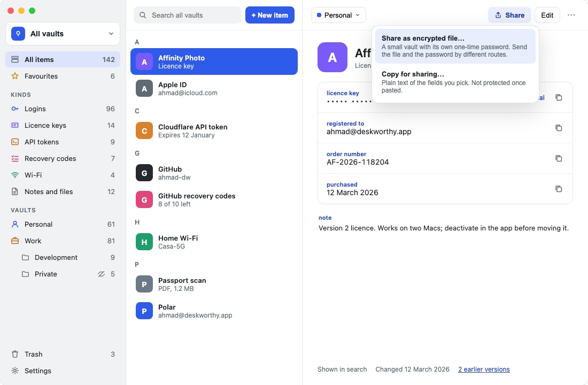Open the Trash in sidebar
Viewport: 588px width, 385px height.
pos(63,354)
